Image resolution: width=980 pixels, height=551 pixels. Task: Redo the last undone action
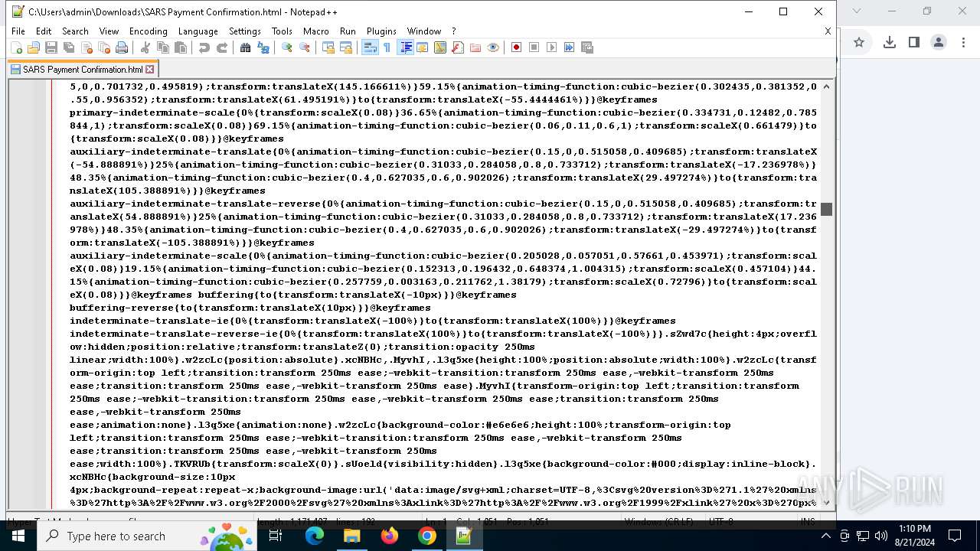(x=222, y=47)
